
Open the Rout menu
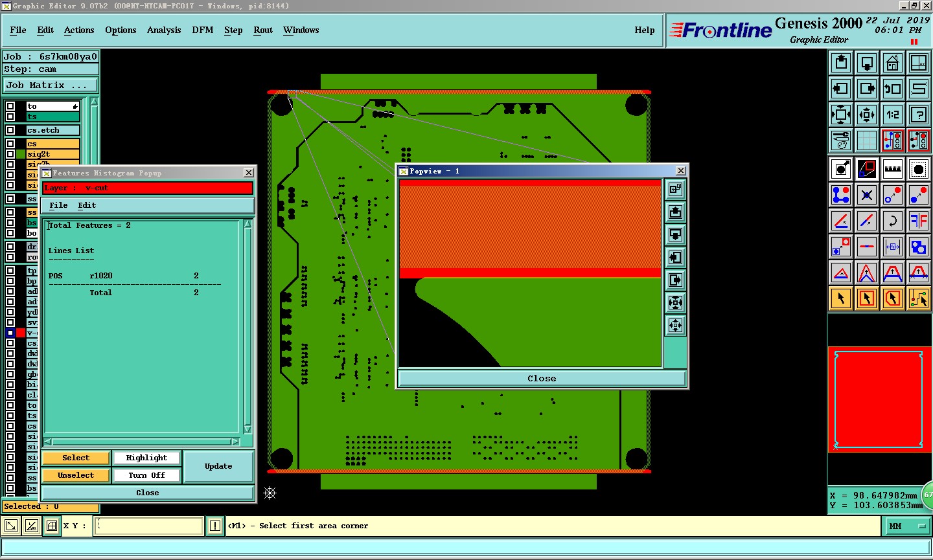pos(263,30)
